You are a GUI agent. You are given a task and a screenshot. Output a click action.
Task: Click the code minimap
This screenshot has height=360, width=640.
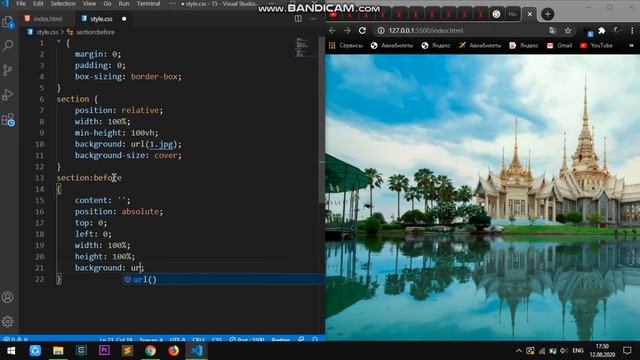(x=302, y=48)
